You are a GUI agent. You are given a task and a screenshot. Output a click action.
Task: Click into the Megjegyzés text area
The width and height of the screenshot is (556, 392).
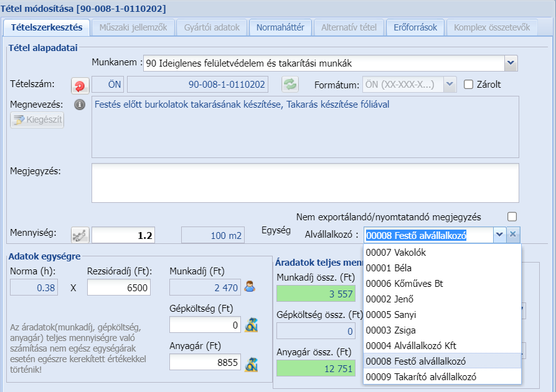pos(305,182)
